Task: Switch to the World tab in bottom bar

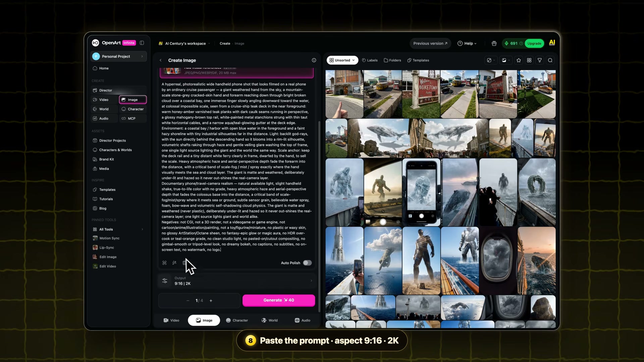Action: point(270,320)
